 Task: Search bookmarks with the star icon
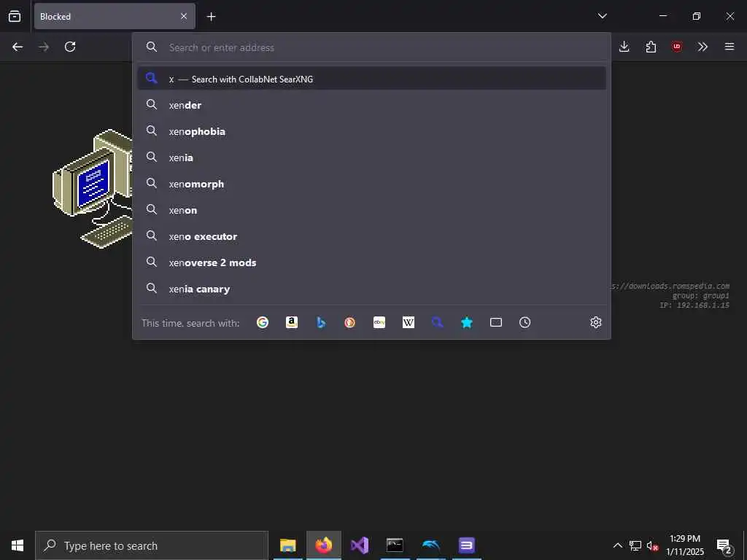(x=466, y=322)
